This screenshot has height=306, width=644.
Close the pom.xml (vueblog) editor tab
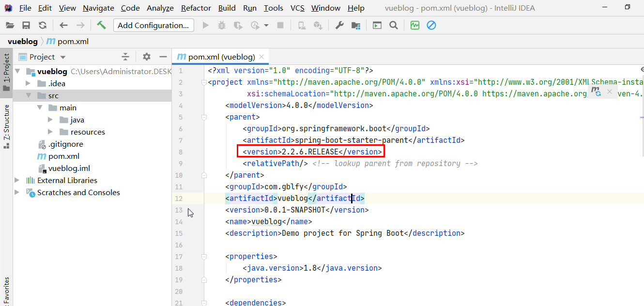click(261, 57)
